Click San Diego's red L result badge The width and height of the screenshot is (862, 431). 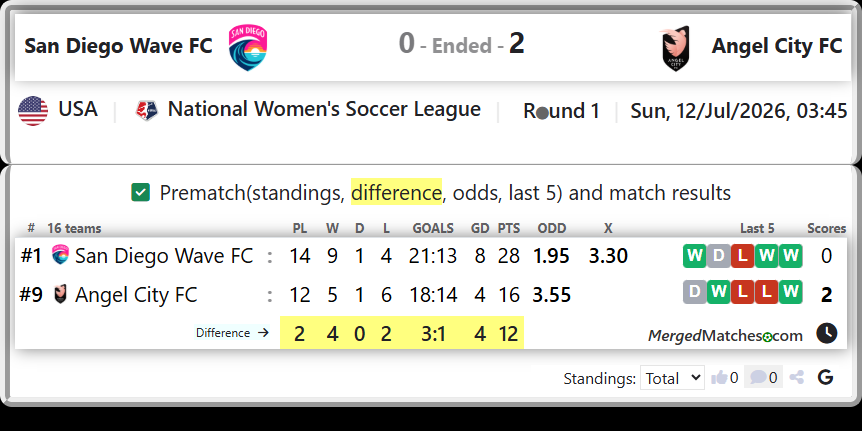click(743, 256)
